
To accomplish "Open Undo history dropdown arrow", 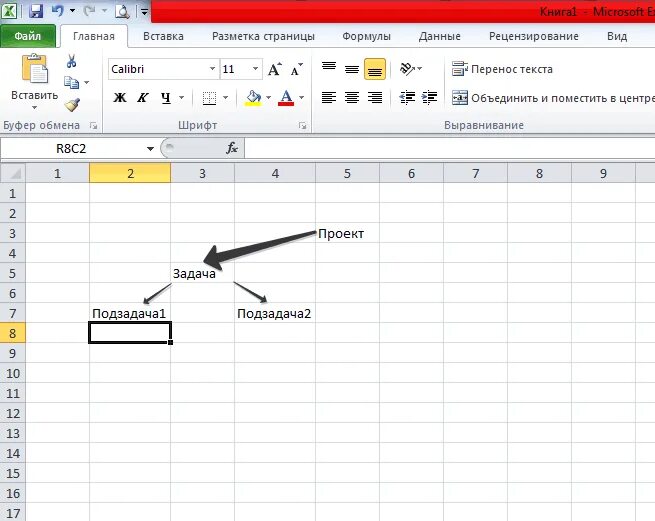I will [x=72, y=11].
